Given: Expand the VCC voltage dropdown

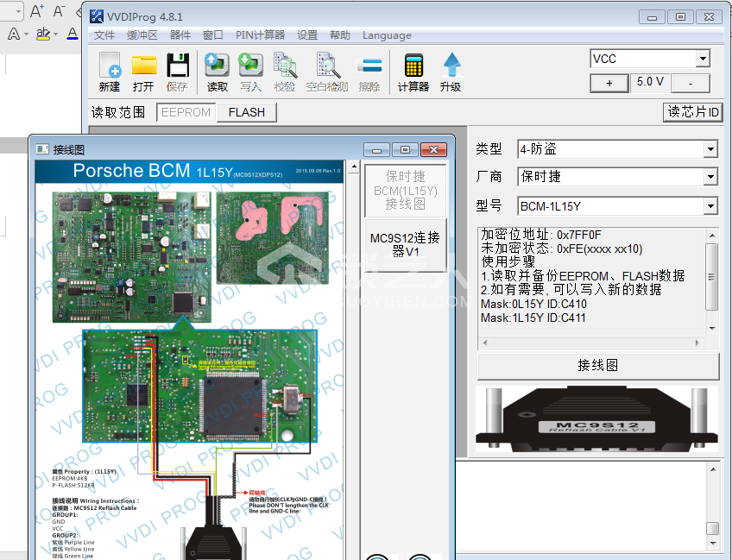Looking at the screenshot, I should coord(703,59).
